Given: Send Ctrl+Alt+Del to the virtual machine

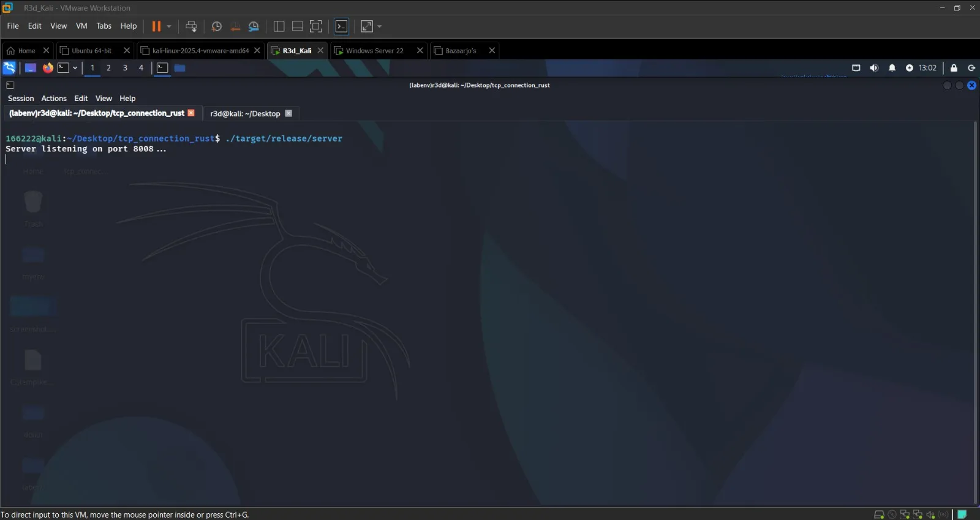Looking at the screenshot, I should [191, 26].
